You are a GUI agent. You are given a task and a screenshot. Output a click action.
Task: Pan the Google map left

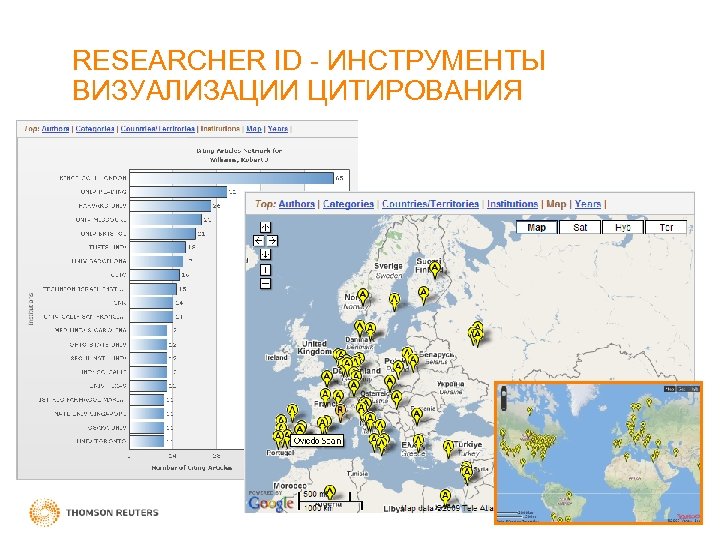(x=259, y=241)
